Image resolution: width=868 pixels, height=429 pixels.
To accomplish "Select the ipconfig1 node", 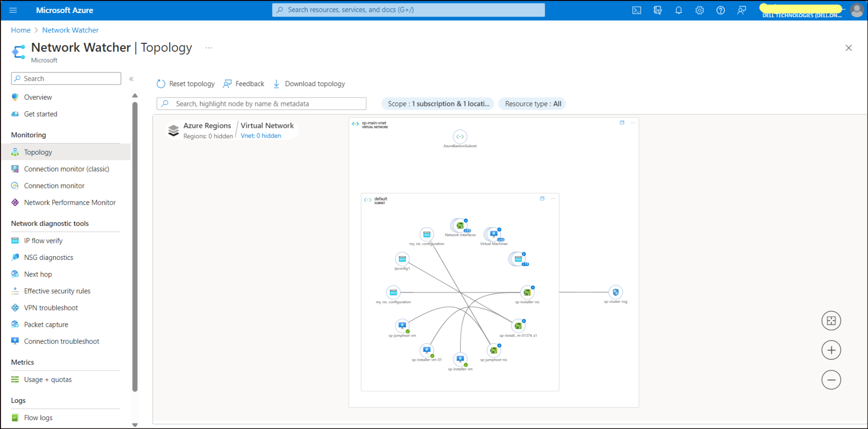I will (x=402, y=259).
